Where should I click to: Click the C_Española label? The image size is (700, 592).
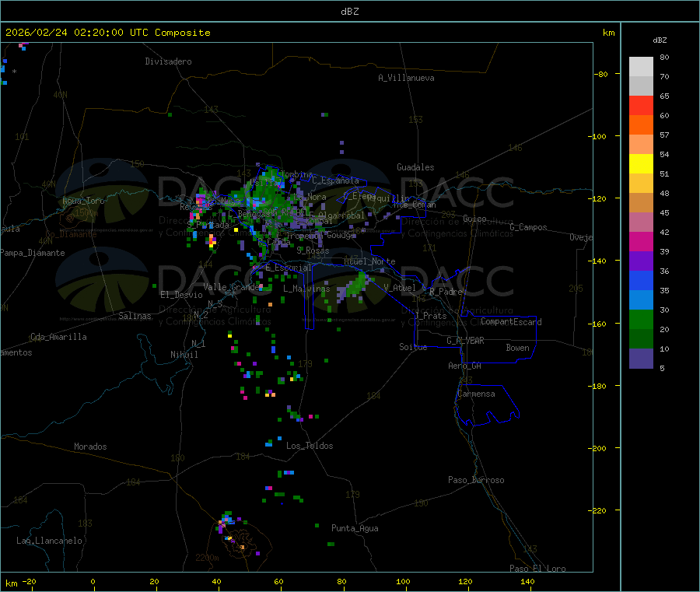click(335, 180)
